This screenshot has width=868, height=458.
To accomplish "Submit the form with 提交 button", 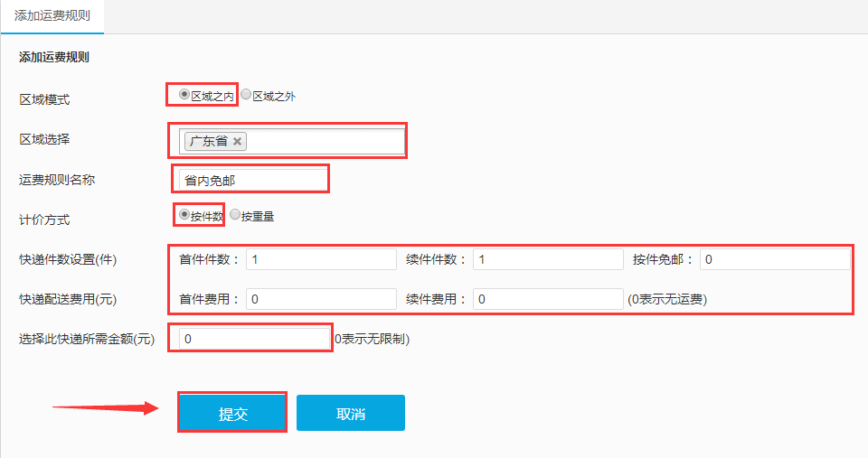I will [x=232, y=413].
